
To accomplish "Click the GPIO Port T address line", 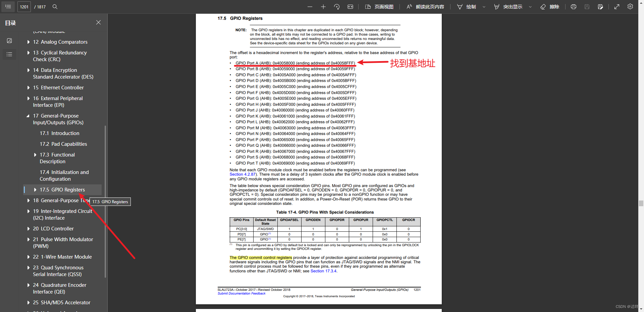I will pyautogui.click(x=295, y=163).
